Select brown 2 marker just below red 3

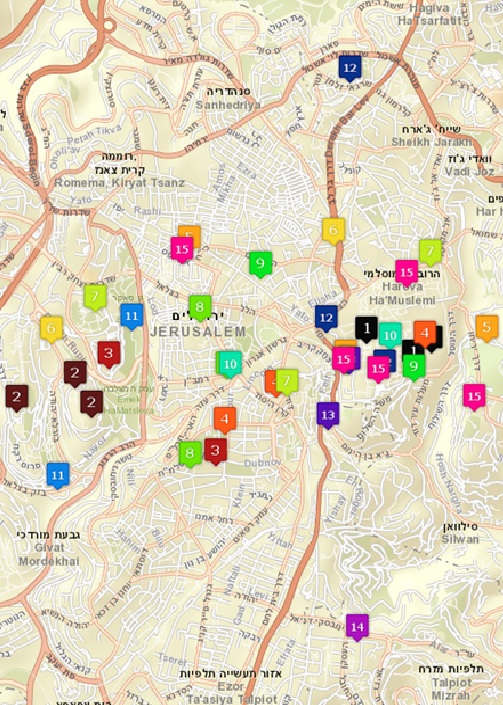click(75, 374)
